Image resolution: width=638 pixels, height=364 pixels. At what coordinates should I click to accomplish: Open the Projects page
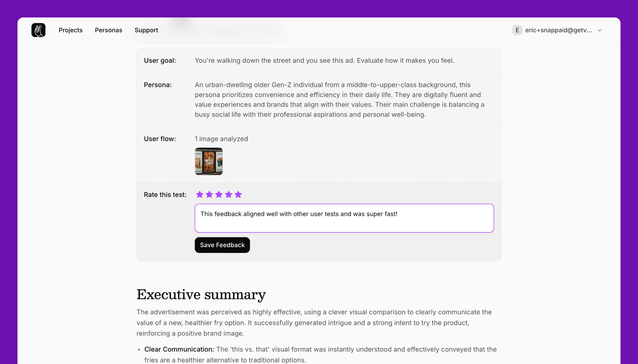[70, 30]
